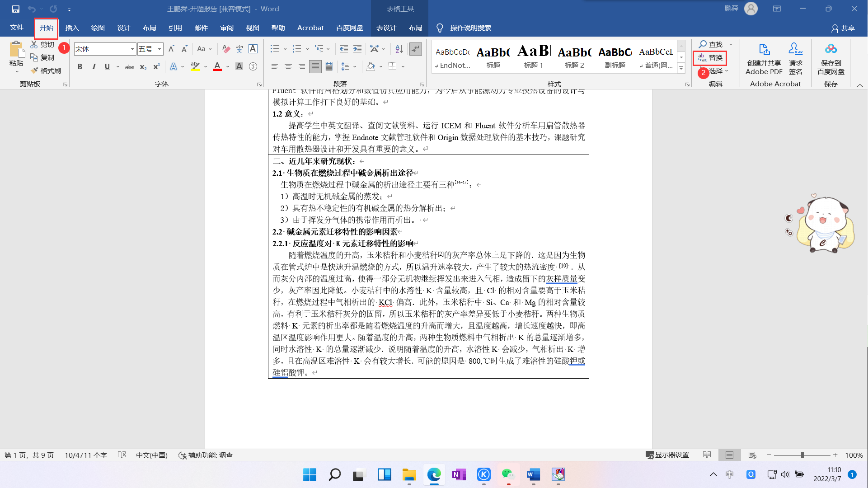Open the font size dropdown (五号)
The width and height of the screenshot is (868, 488).
point(160,49)
